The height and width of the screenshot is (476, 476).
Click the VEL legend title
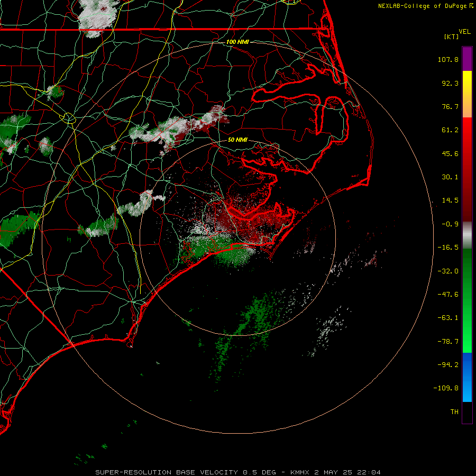465,32
